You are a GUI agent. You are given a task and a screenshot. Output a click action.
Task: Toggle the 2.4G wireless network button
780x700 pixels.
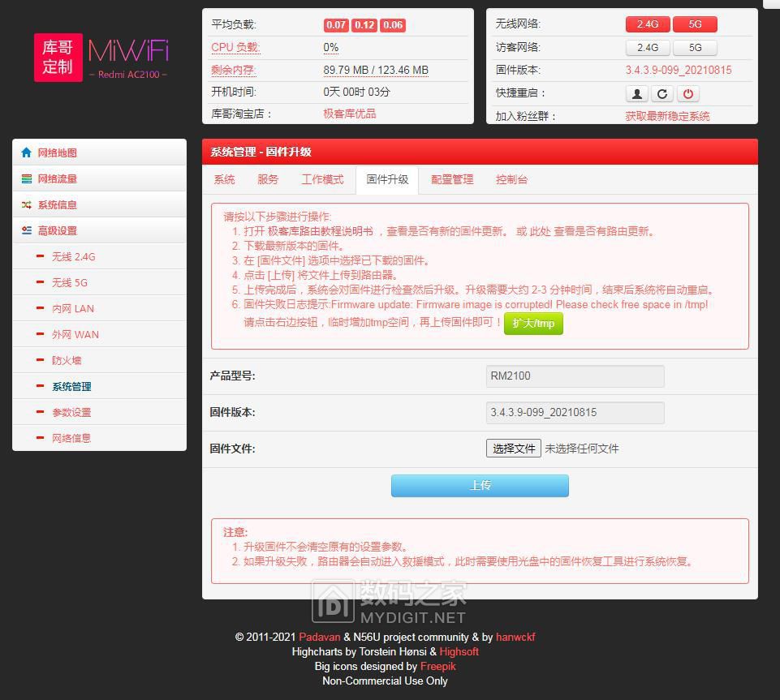pos(648,24)
